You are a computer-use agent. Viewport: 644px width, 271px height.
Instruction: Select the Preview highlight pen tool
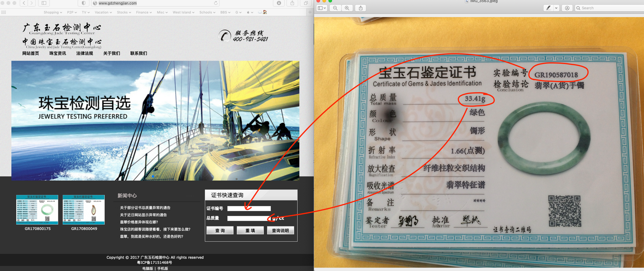(549, 8)
